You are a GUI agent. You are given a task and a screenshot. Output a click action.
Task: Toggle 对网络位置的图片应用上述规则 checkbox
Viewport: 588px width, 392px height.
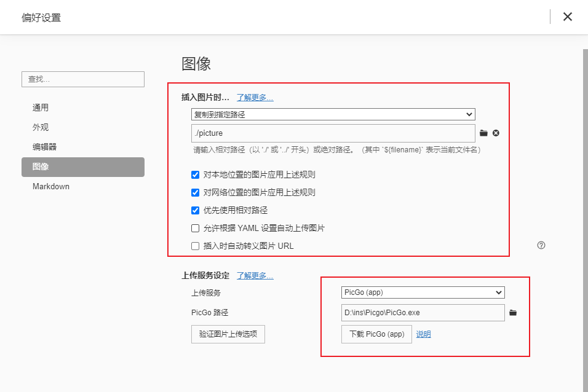point(195,193)
